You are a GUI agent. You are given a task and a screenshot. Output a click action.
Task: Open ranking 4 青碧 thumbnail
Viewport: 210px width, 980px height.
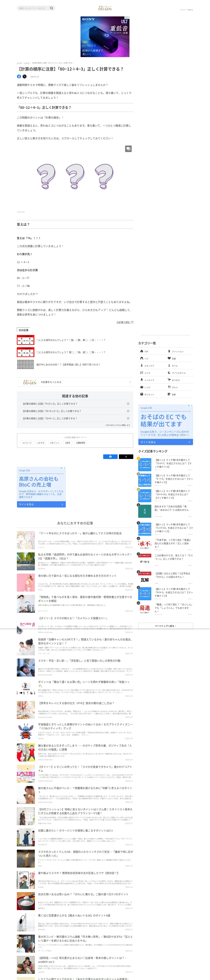pos(145,511)
